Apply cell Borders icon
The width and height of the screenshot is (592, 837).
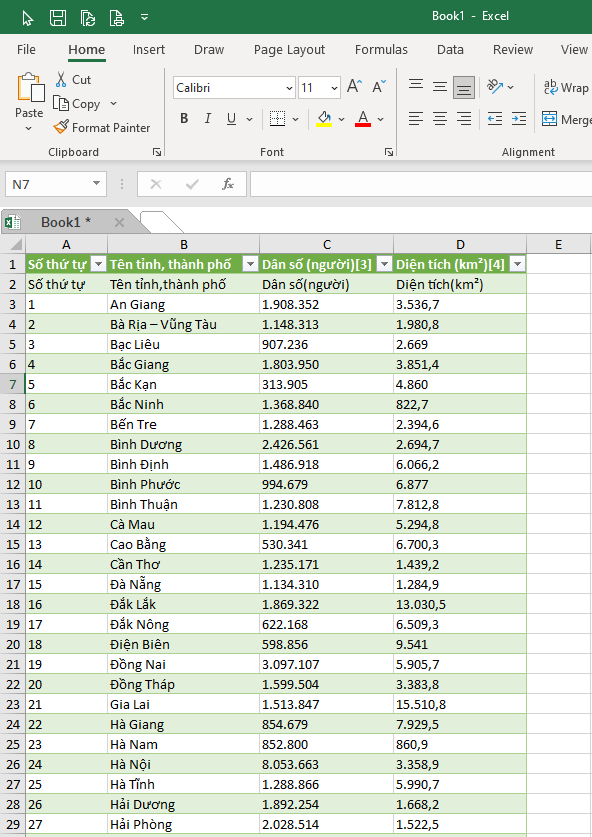(x=277, y=119)
